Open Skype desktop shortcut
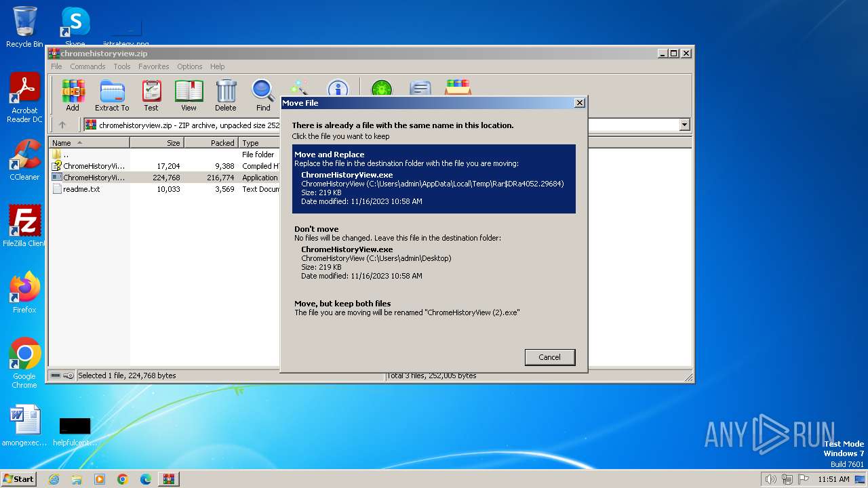 click(75, 26)
